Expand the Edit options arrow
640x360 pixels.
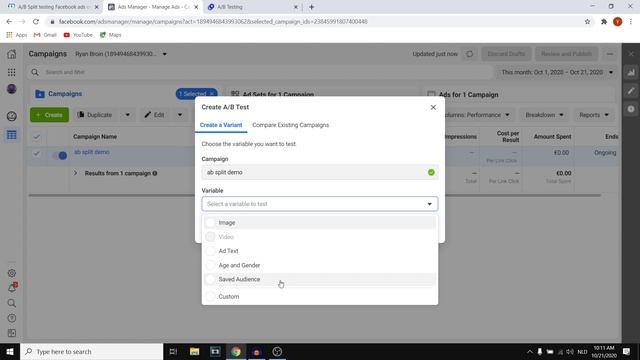(180, 115)
